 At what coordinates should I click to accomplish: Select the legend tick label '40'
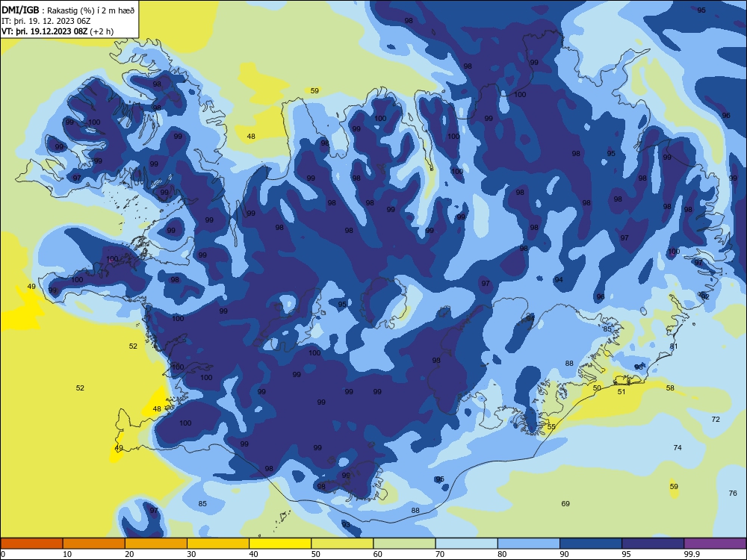[x=254, y=554]
